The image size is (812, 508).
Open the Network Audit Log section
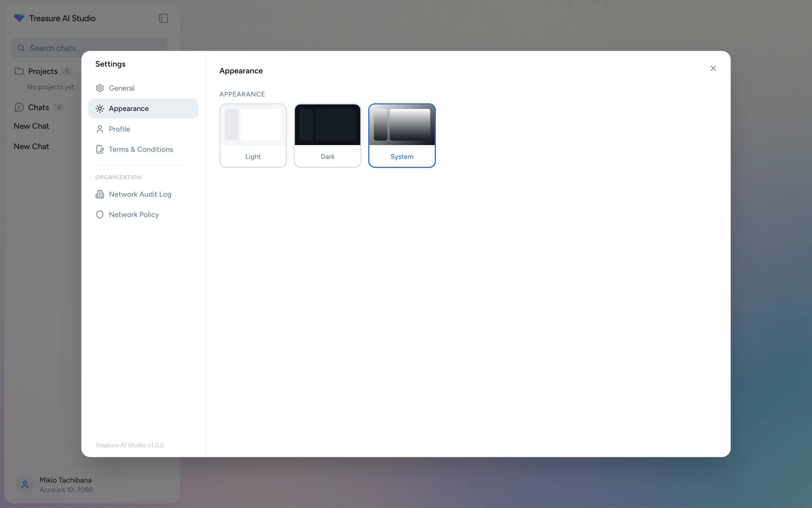point(143,194)
